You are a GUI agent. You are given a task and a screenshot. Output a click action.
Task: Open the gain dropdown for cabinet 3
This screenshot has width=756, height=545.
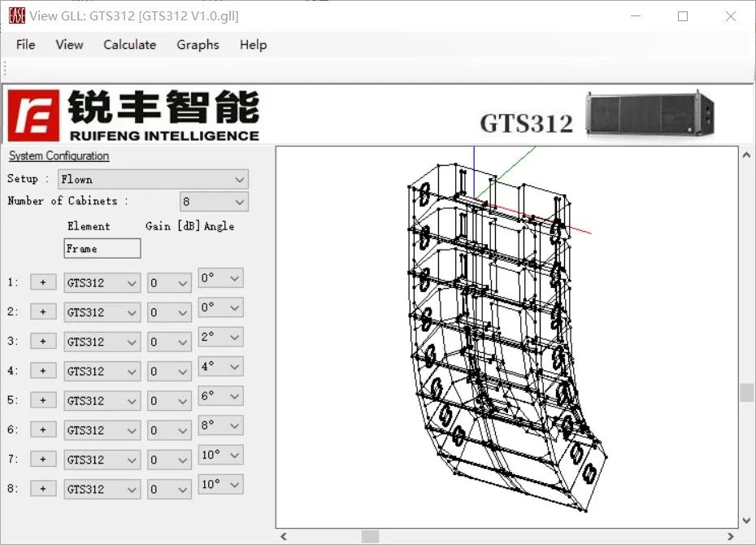[169, 342]
